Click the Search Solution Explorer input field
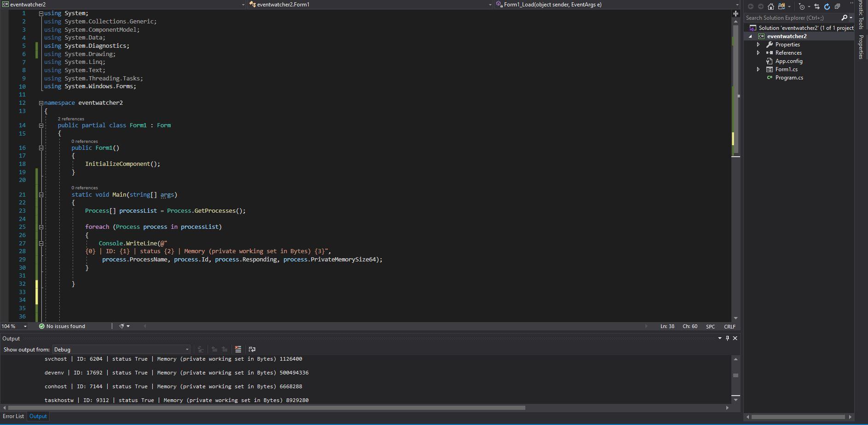868x425 pixels. (791, 18)
